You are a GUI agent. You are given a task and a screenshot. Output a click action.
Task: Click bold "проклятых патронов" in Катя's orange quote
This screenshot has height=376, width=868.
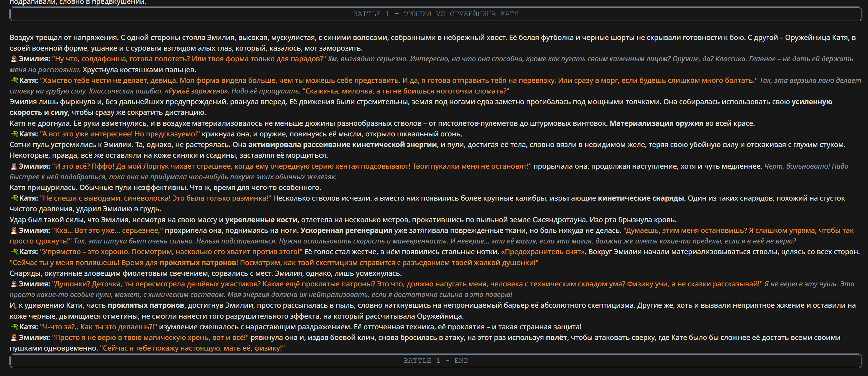(x=198, y=262)
